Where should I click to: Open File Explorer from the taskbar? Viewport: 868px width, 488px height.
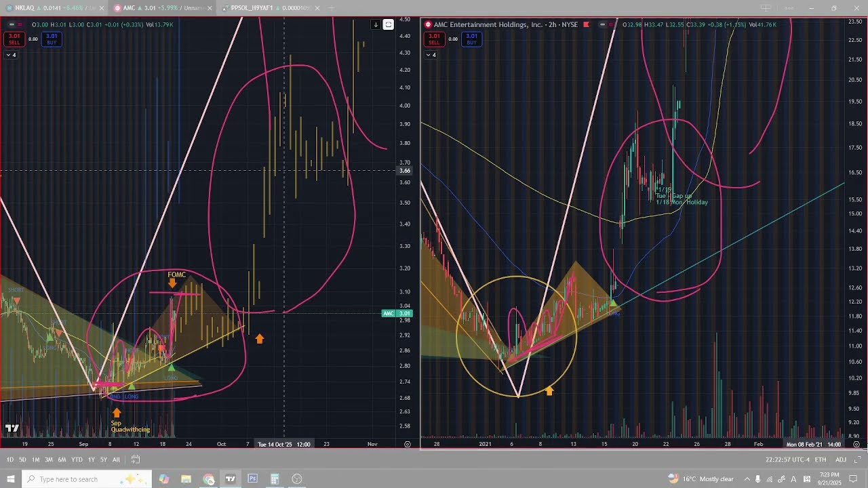186,479
